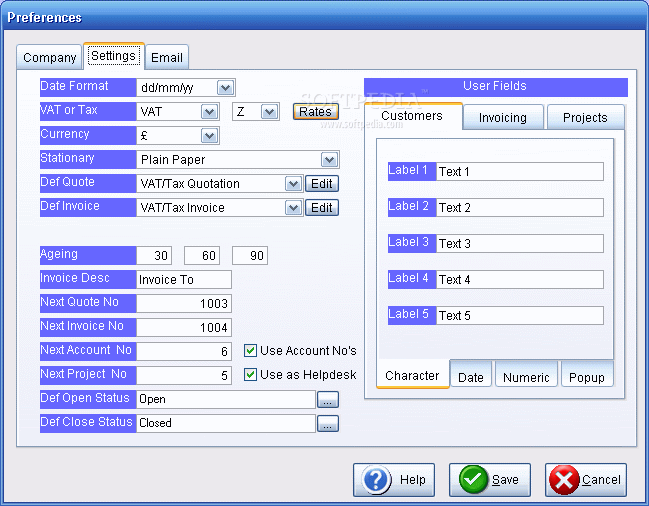Image resolution: width=649 pixels, height=506 pixels.
Task: Switch to the Invoicing user fields tab
Action: point(503,118)
